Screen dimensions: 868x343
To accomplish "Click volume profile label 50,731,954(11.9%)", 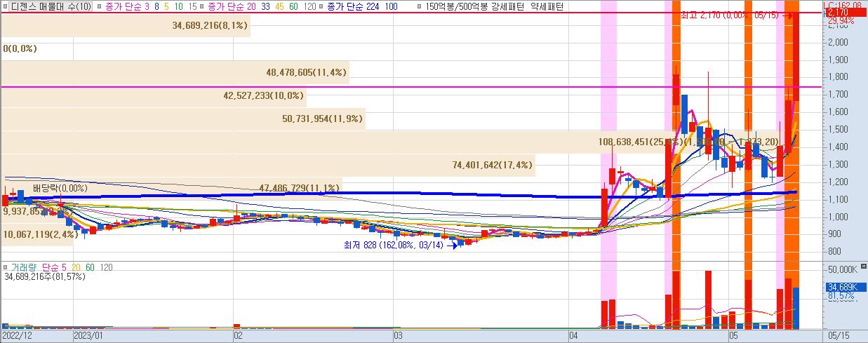I will [x=323, y=119].
